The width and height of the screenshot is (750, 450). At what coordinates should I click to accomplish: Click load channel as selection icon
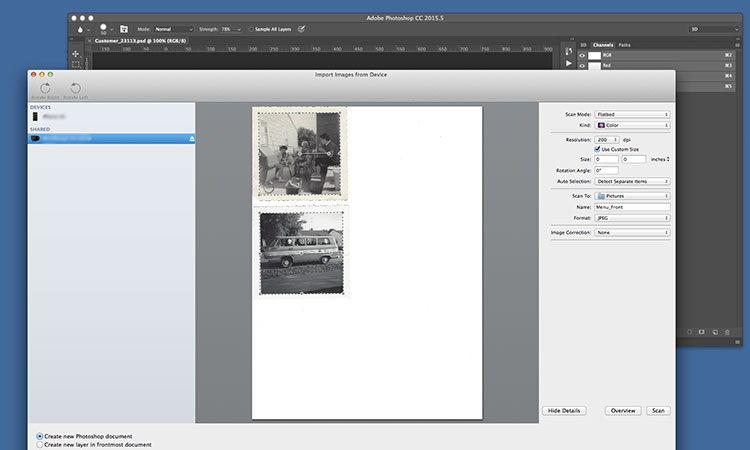pos(688,331)
